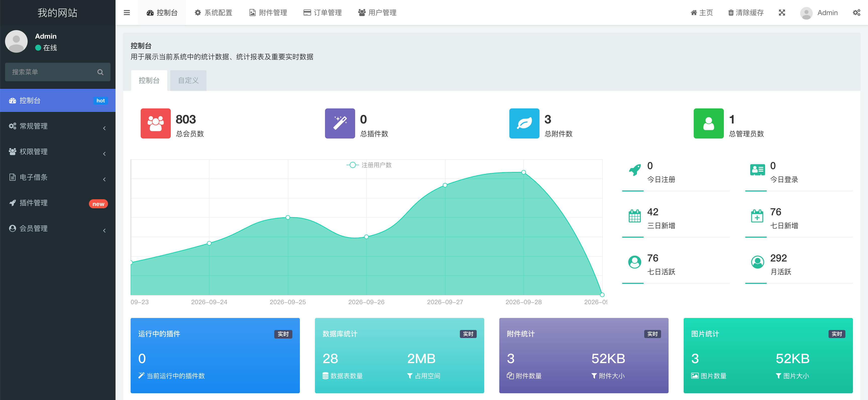Click the 实时 badge on 运行中的插件 card

point(283,334)
